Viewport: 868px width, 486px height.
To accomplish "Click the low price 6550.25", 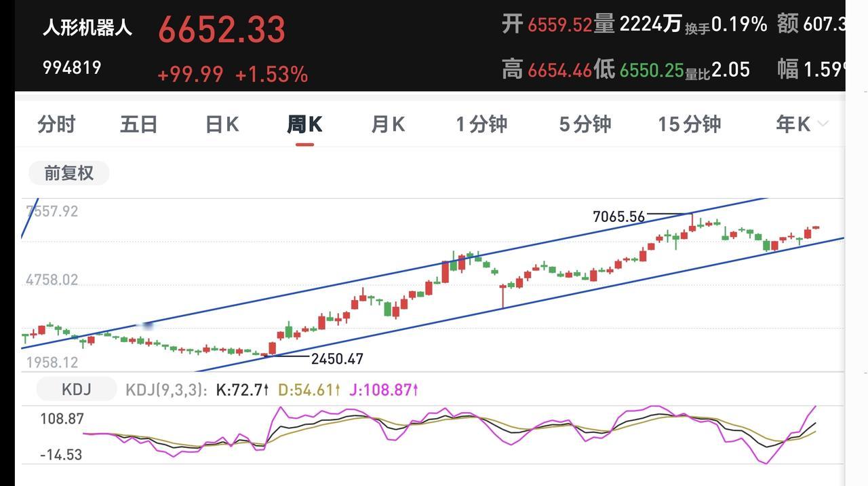I will pos(651,70).
